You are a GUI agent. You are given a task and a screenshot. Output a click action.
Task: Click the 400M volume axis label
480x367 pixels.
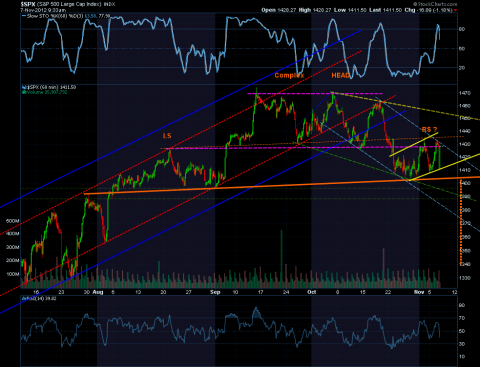(13, 234)
